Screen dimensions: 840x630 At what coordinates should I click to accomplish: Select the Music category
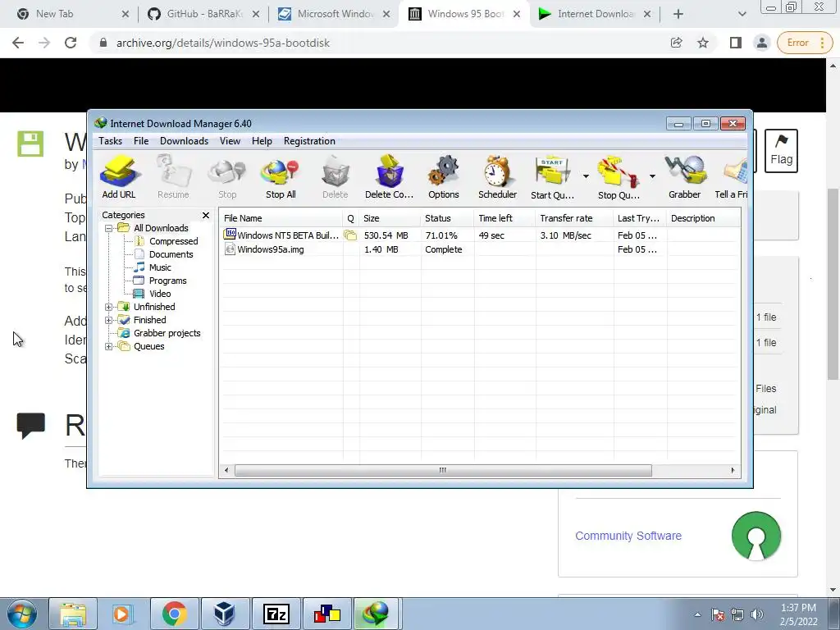pyautogui.click(x=160, y=267)
